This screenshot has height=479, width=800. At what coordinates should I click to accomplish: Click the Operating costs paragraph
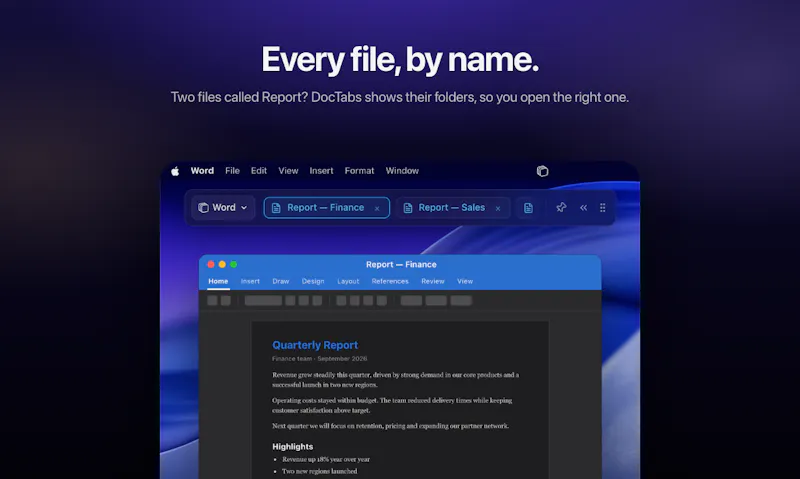392,405
